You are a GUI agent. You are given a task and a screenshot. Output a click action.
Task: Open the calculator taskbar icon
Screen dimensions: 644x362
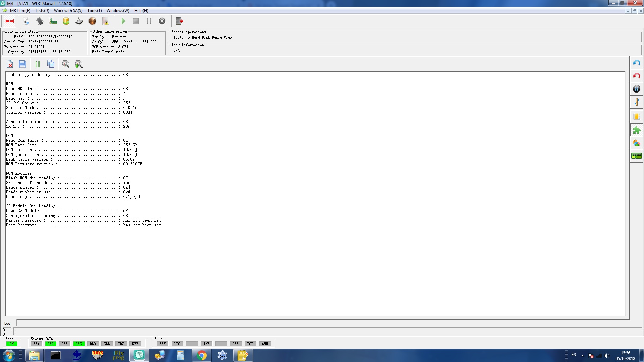180,355
